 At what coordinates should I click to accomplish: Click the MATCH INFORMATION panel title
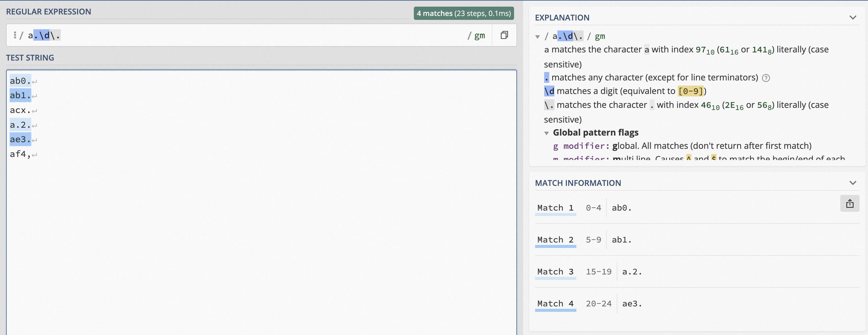[x=578, y=183]
